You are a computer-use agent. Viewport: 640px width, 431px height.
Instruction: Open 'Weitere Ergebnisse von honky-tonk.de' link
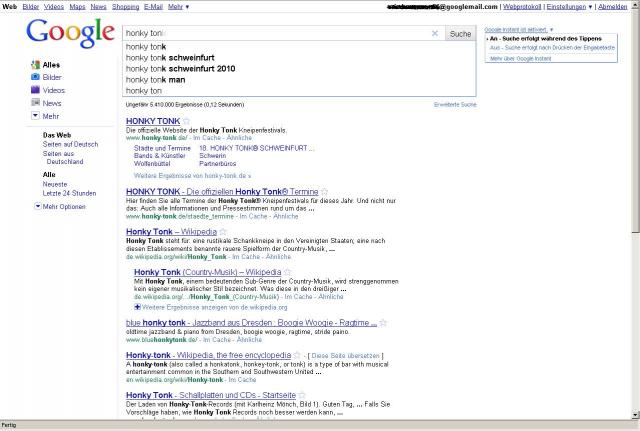point(192,176)
